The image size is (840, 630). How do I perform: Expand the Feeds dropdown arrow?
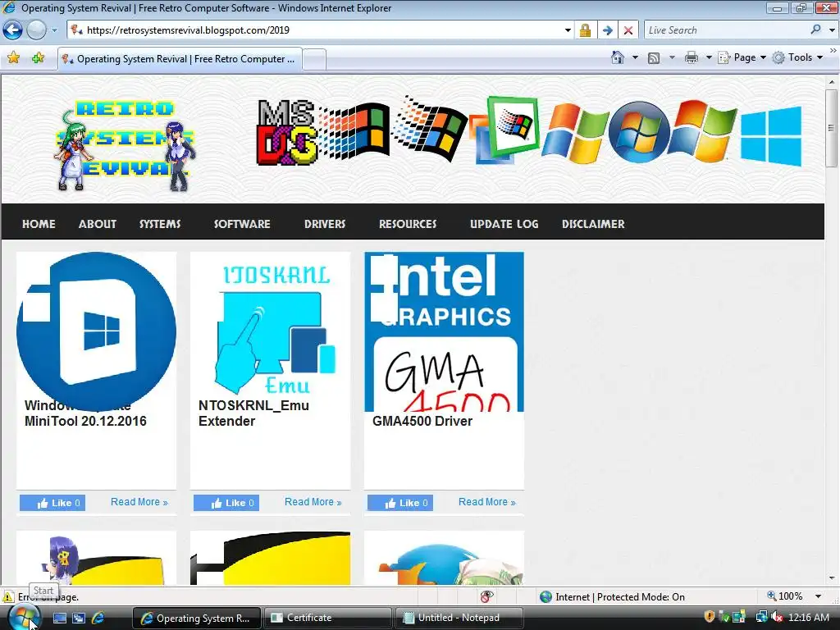[x=672, y=57]
